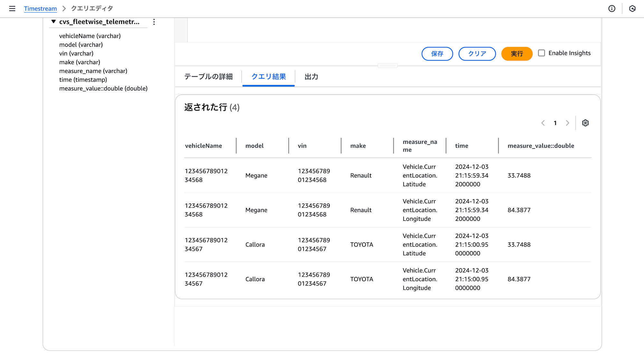The image size is (644, 353).
Task: Click the make column header
Action: pos(358,146)
